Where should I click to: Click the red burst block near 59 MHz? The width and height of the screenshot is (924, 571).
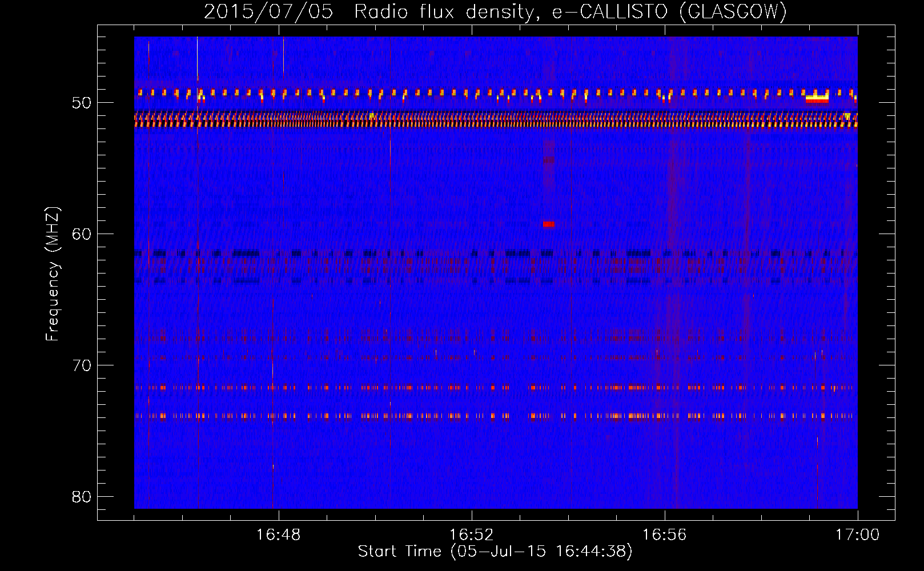coord(549,224)
